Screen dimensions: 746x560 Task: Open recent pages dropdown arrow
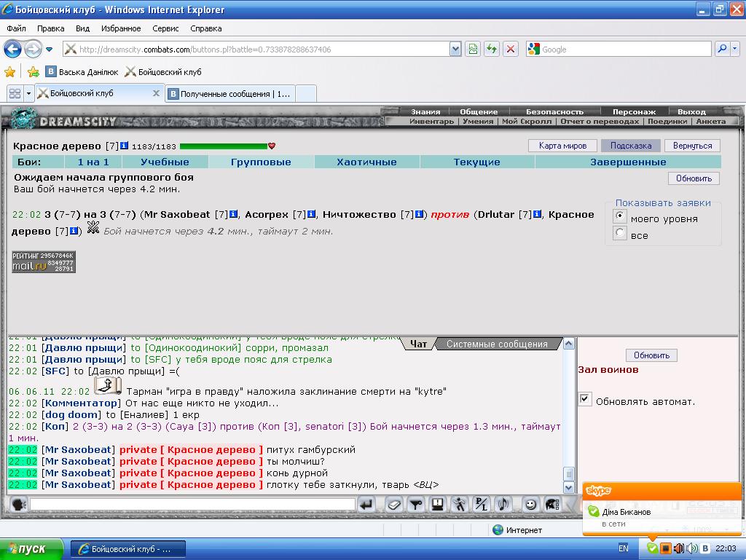click(49, 49)
